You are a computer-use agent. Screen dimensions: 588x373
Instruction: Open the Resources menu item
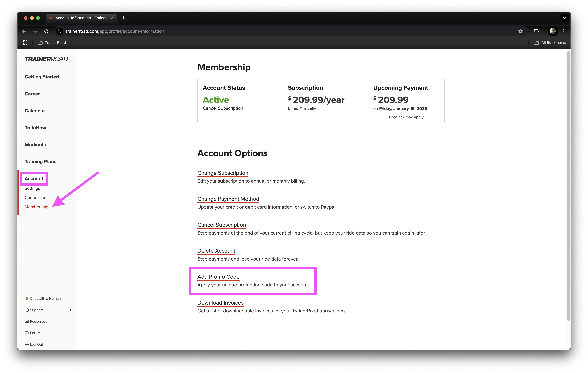pyautogui.click(x=36, y=321)
